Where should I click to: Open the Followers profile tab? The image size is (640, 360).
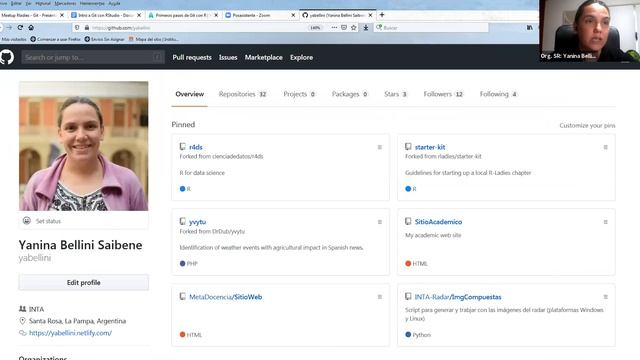coord(443,94)
